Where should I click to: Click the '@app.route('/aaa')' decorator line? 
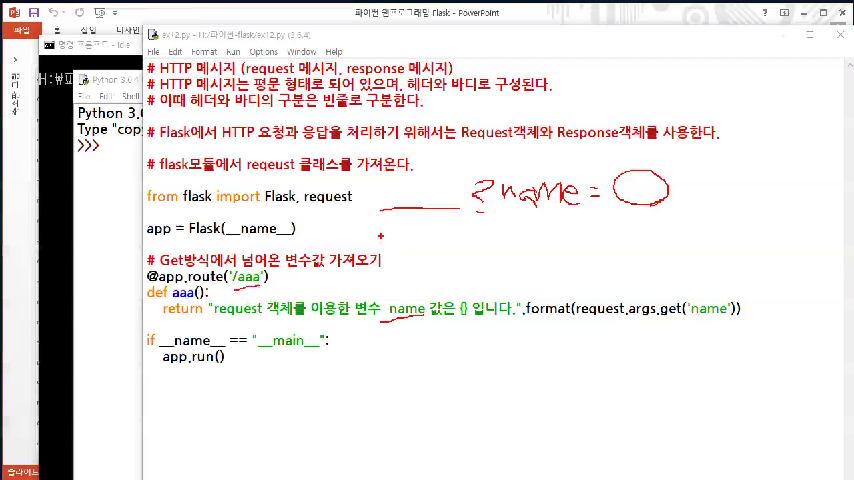[x=208, y=276]
